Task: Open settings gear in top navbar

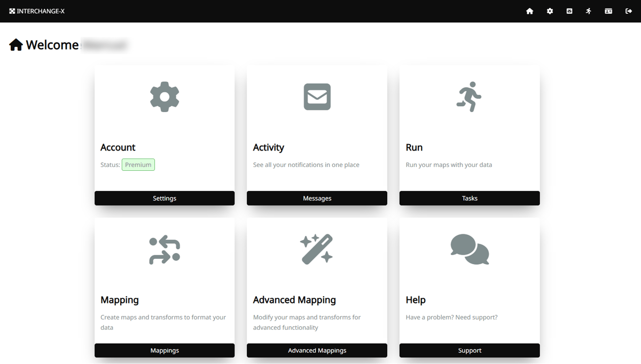Action: click(550, 11)
